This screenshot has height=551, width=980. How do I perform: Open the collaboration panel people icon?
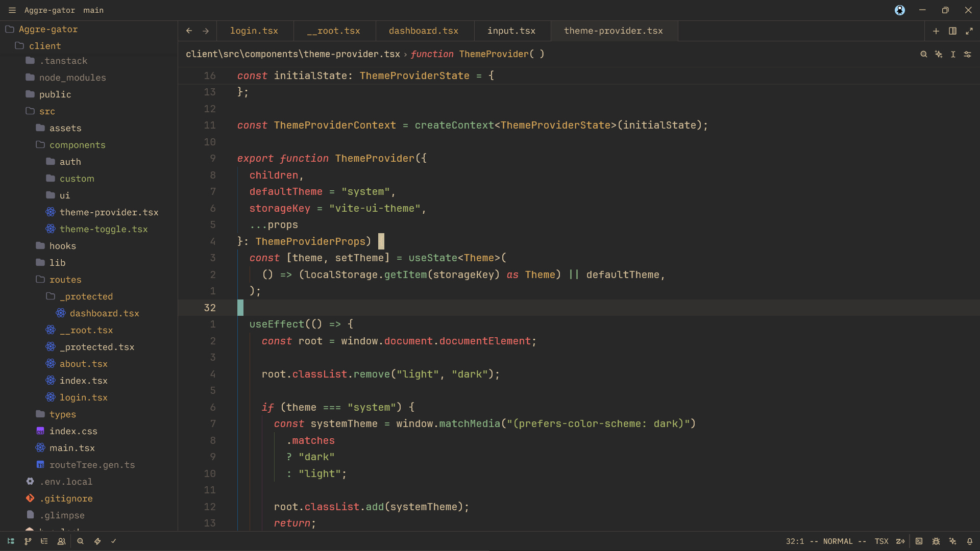coord(61,541)
